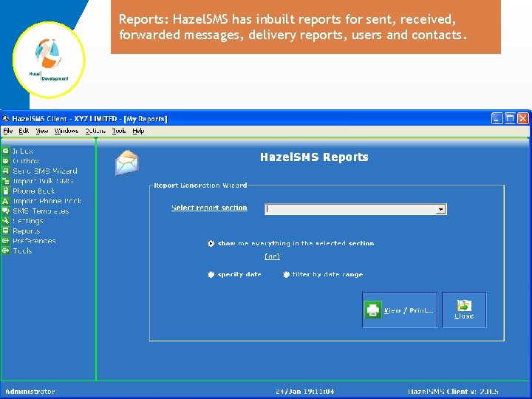Choose 'filter by date range' radio option

[x=286, y=274]
